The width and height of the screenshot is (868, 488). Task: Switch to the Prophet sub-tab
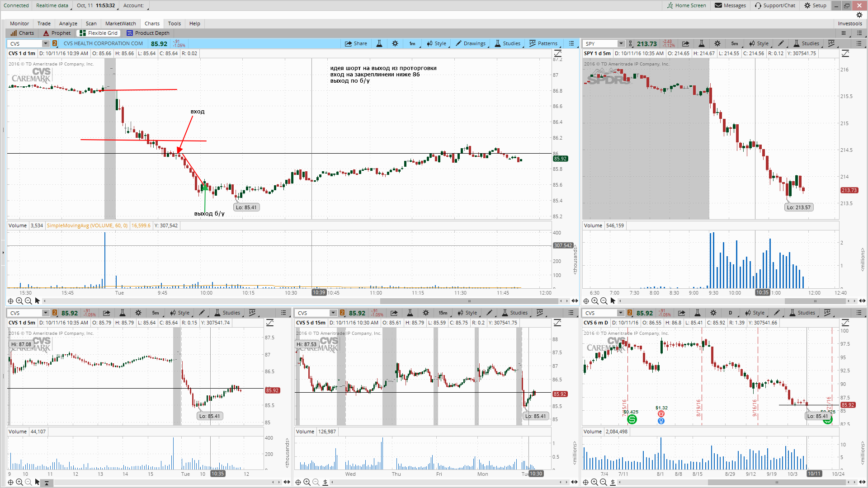pos(57,33)
